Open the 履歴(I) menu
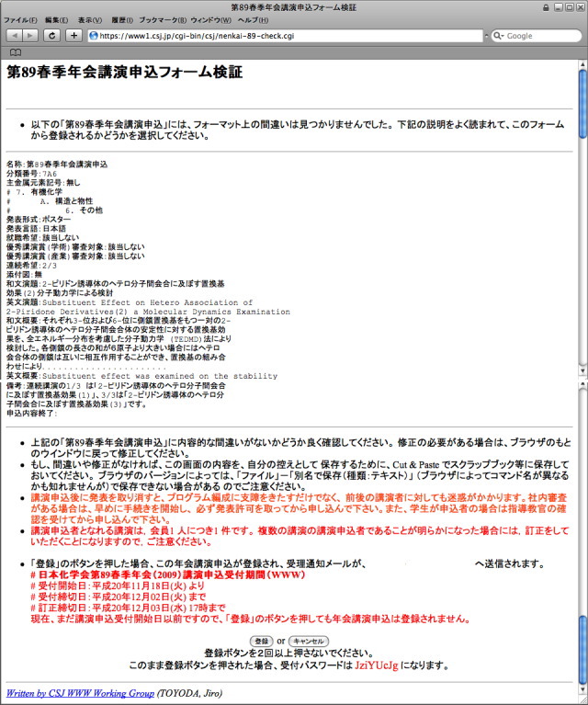 tap(123, 19)
